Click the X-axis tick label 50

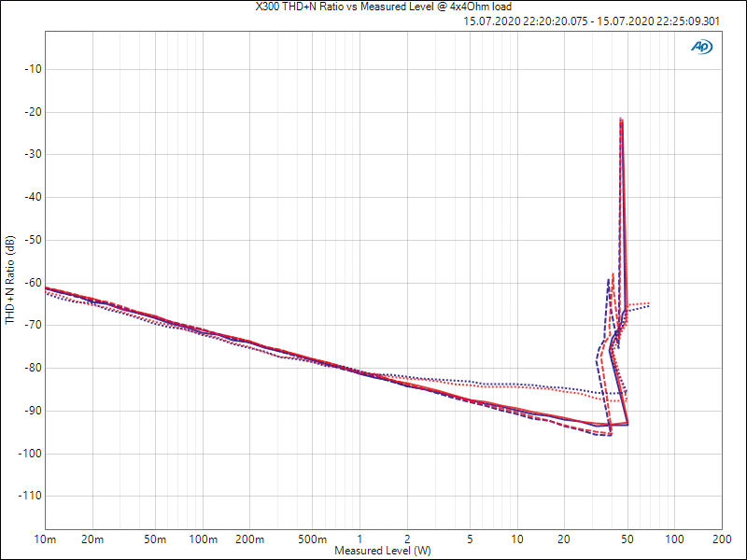627,539
